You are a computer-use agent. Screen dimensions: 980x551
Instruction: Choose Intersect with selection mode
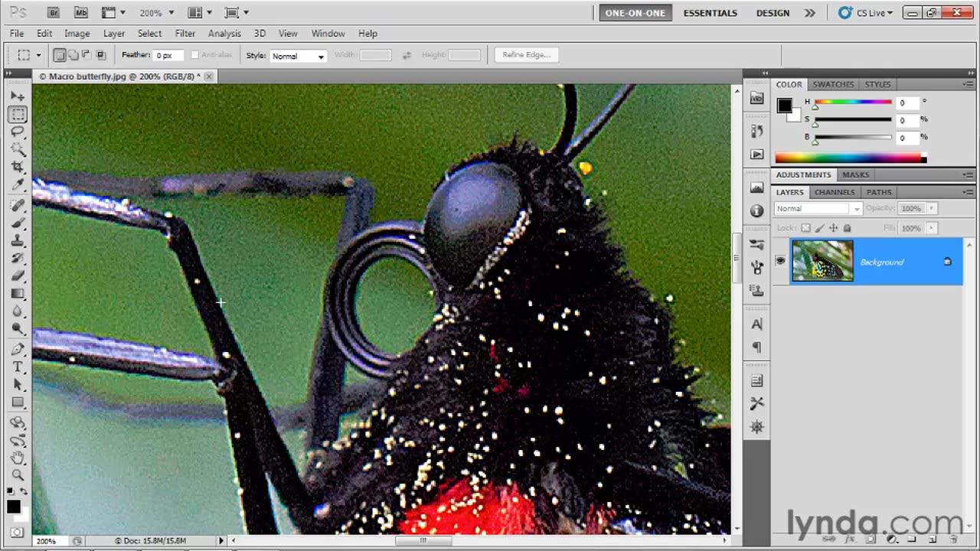(100, 55)
